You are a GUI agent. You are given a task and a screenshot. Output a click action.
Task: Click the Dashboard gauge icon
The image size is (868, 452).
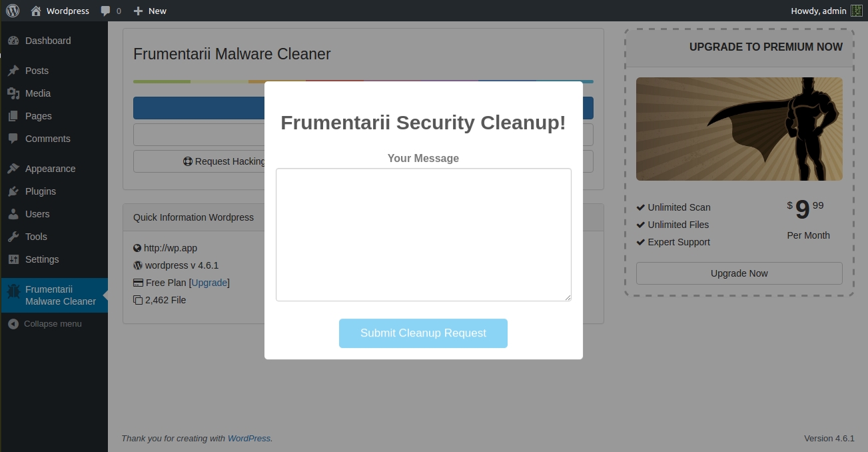pyautogui.click(x=13, y=41)
